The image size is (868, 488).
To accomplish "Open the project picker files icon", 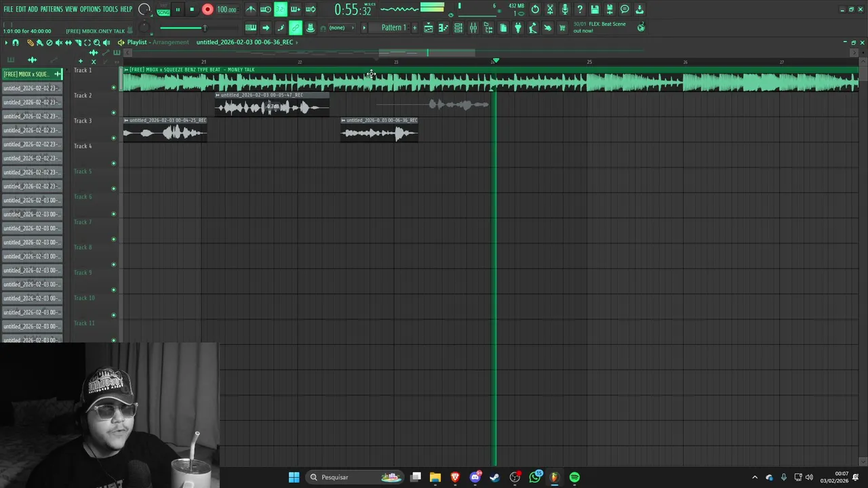I will coord(503,28).
